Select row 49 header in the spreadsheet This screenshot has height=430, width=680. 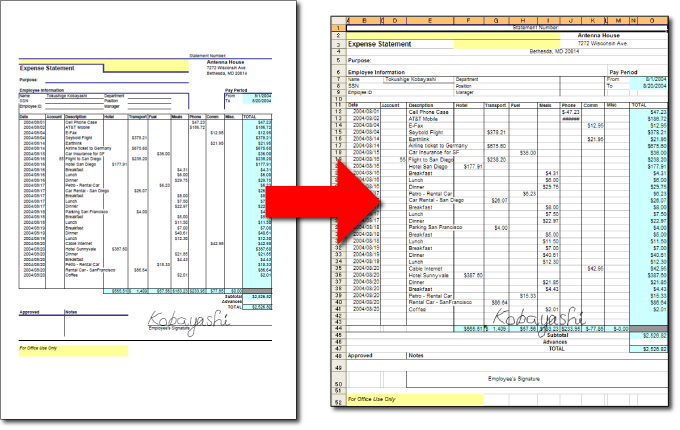(x=338, y=368)
